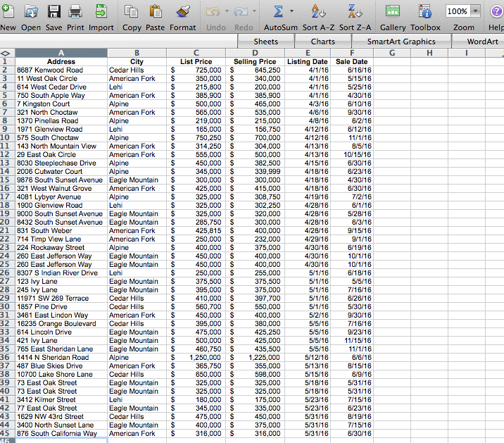Click the List Price header cell
This screenshot has height=443, width=504.
(x=196, y=61)
